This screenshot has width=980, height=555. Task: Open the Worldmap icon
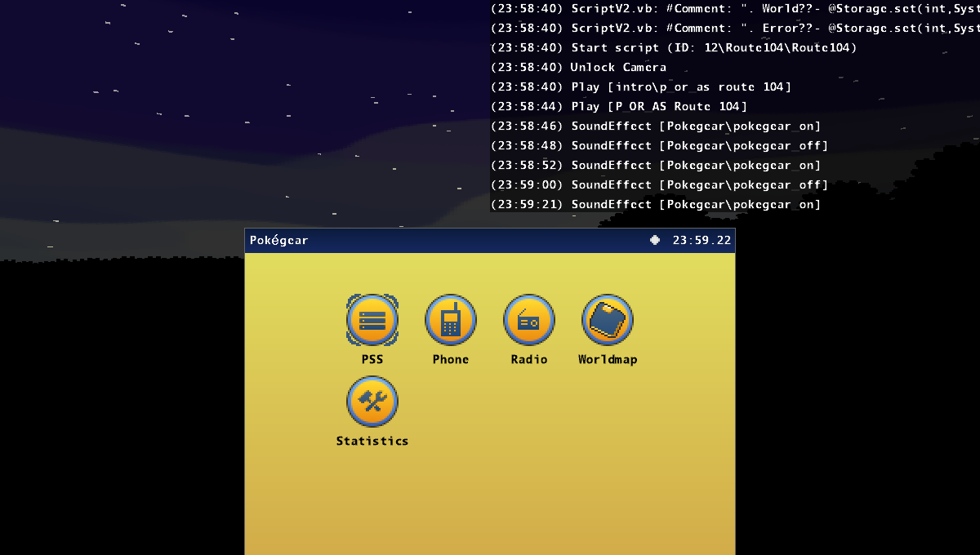pyautogui.click(x=608, y=320)
